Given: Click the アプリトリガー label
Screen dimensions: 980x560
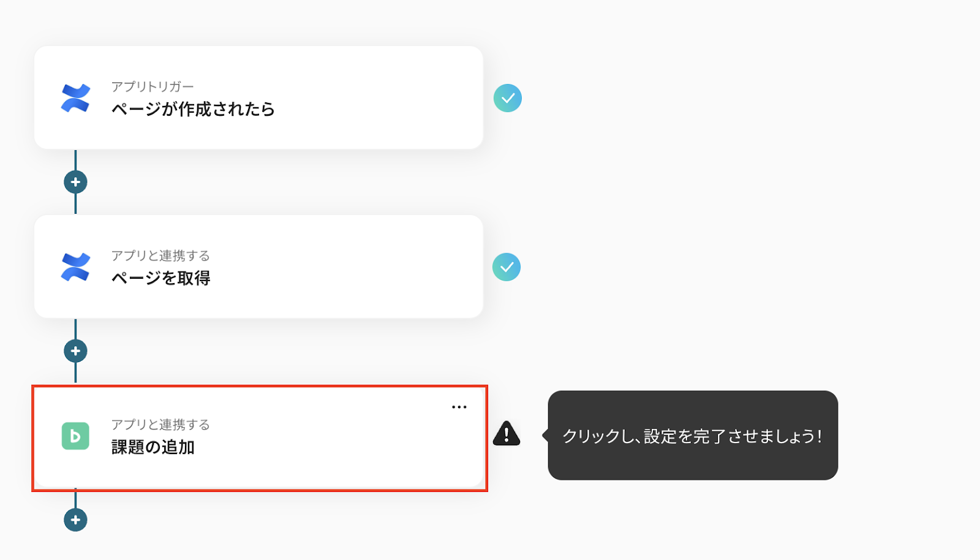Looking at the screenshot, I should 153,86.
